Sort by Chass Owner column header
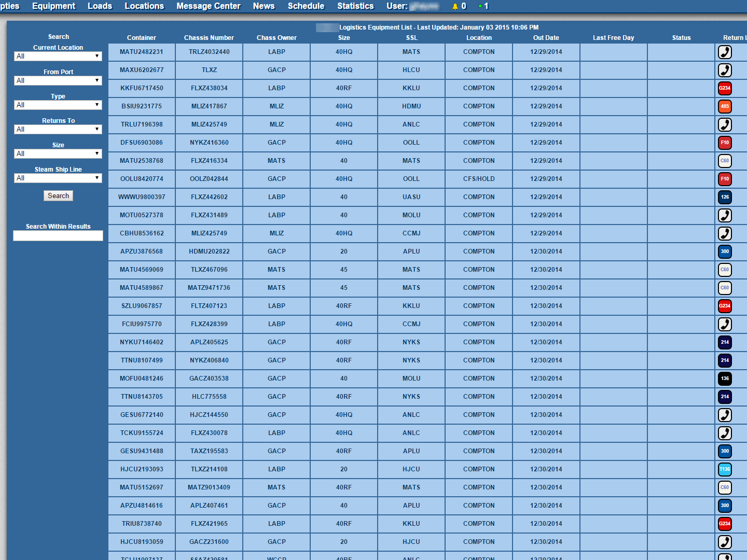The width and height of the screenshot is (747, 560). point(276,38)
